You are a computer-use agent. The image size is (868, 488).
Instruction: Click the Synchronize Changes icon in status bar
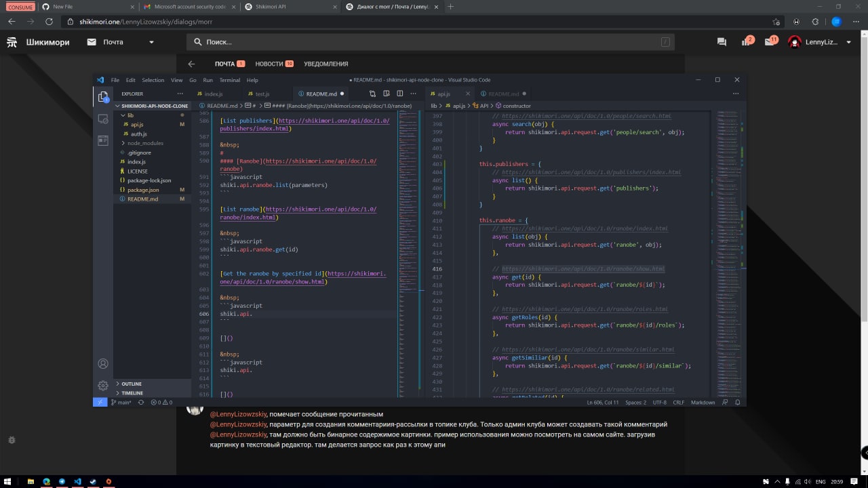[141, 402]
